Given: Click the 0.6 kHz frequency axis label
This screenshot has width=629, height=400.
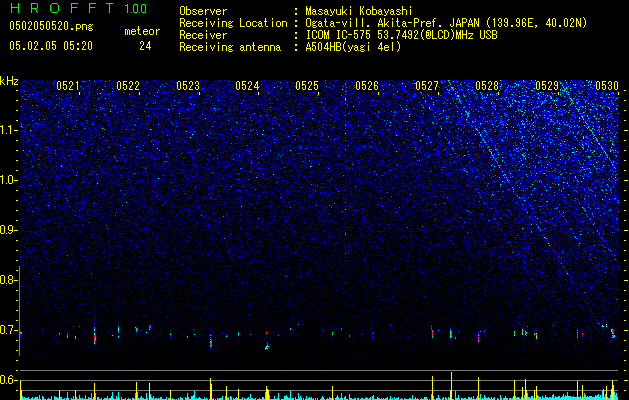Looking at the screenshot, I should click(x=9, y=380).
